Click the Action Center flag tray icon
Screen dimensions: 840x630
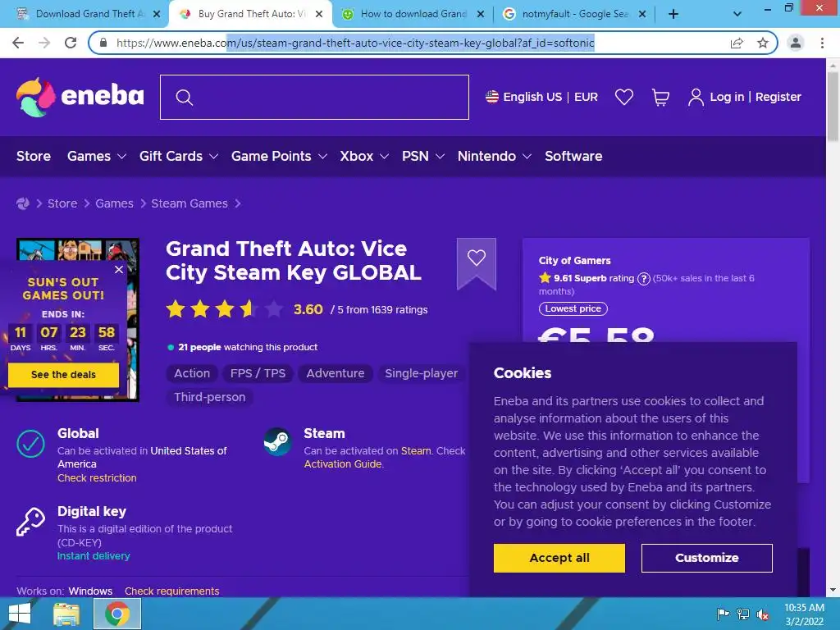tap(723, 614)
